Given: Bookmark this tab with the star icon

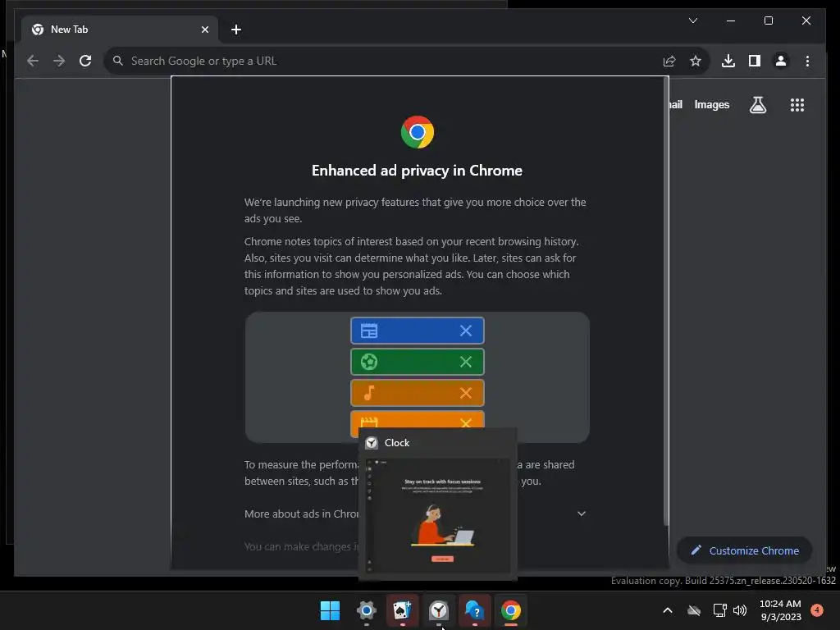Looking at the screenshot, I should [696, 61].
